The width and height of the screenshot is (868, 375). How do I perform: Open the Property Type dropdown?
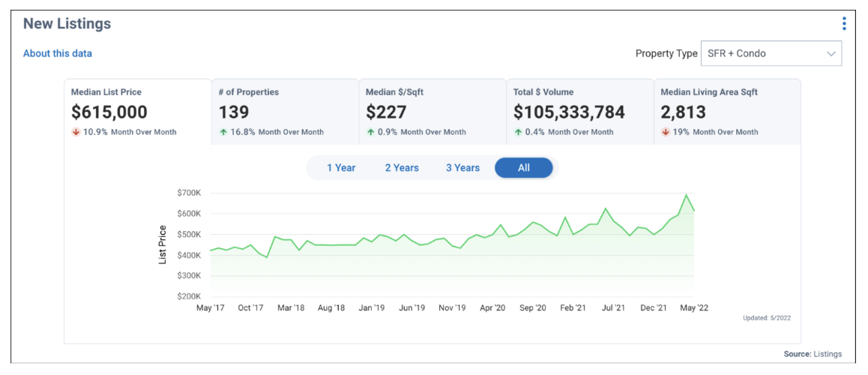coord(771,54)
